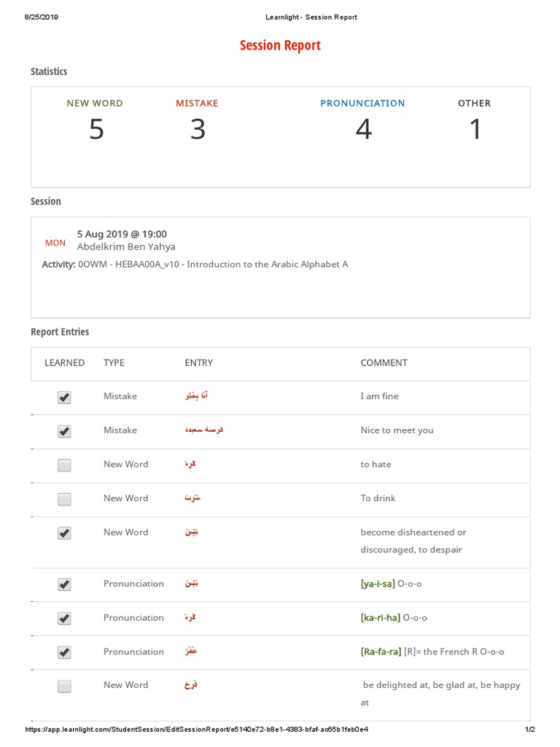Uncheck Learned on the [ya-i-sa] pronunciation row
The width and height of the screenshot is (560, 747).
[64, 584]
